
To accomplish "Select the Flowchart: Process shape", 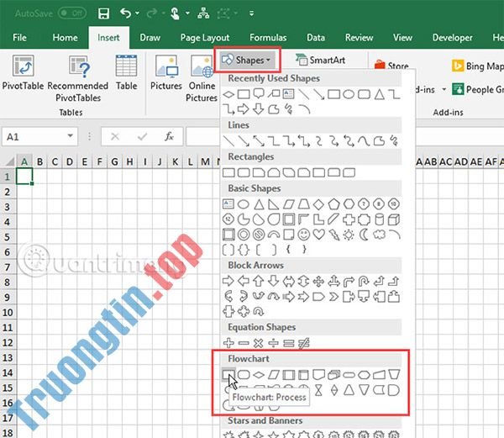I will tap(228, 375).
